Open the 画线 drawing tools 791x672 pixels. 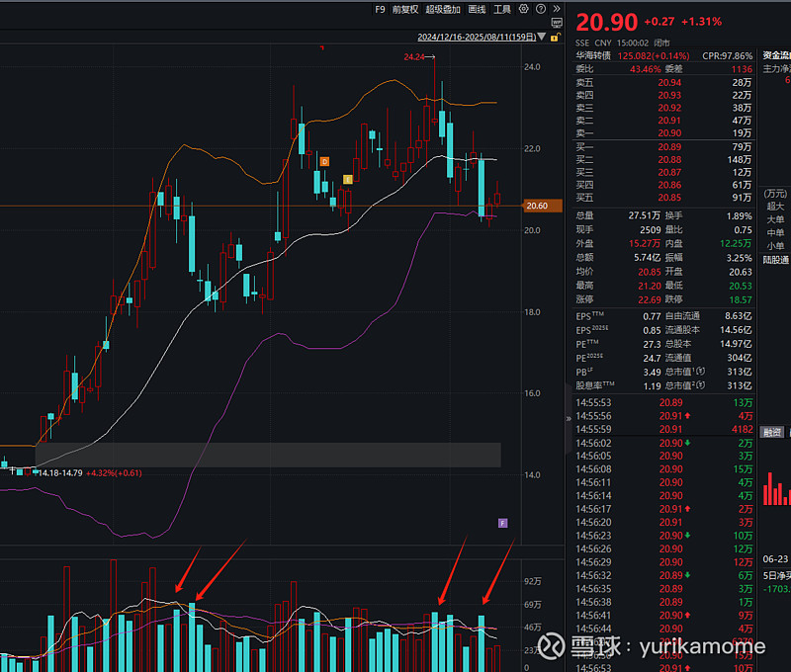point(477,9)
